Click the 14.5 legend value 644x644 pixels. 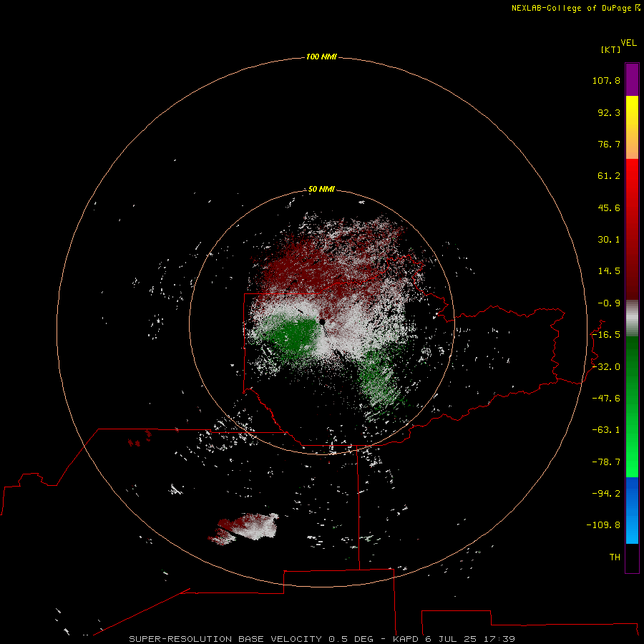click(609, 271)
